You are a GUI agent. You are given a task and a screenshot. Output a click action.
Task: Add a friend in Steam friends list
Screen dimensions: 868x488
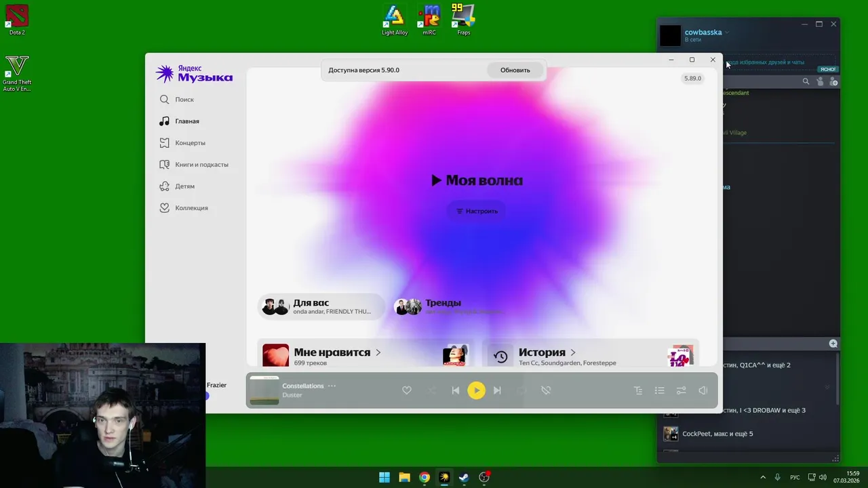[x=833, y=81]
